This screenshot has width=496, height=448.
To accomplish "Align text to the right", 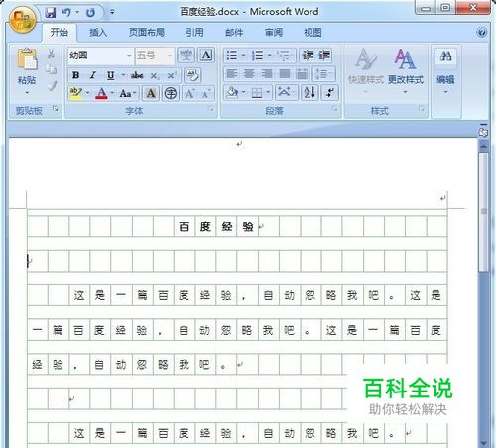I will click(x=267, y=74).
